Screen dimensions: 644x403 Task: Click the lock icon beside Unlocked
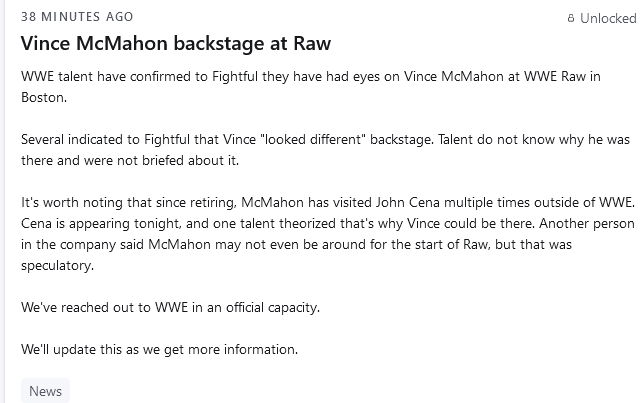[x=571, y=18]
